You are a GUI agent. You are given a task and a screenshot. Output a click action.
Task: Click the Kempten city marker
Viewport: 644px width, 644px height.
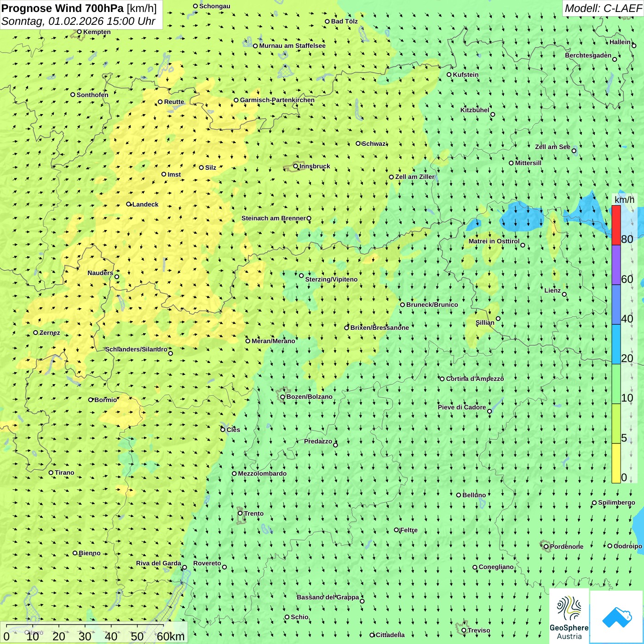point(79,32)
